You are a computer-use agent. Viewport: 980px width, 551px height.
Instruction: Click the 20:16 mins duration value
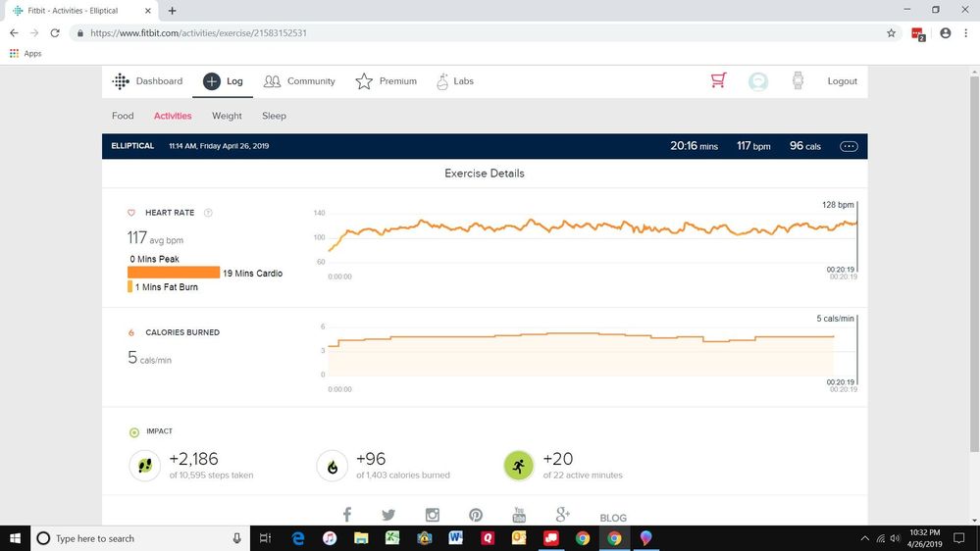point(694,145)
